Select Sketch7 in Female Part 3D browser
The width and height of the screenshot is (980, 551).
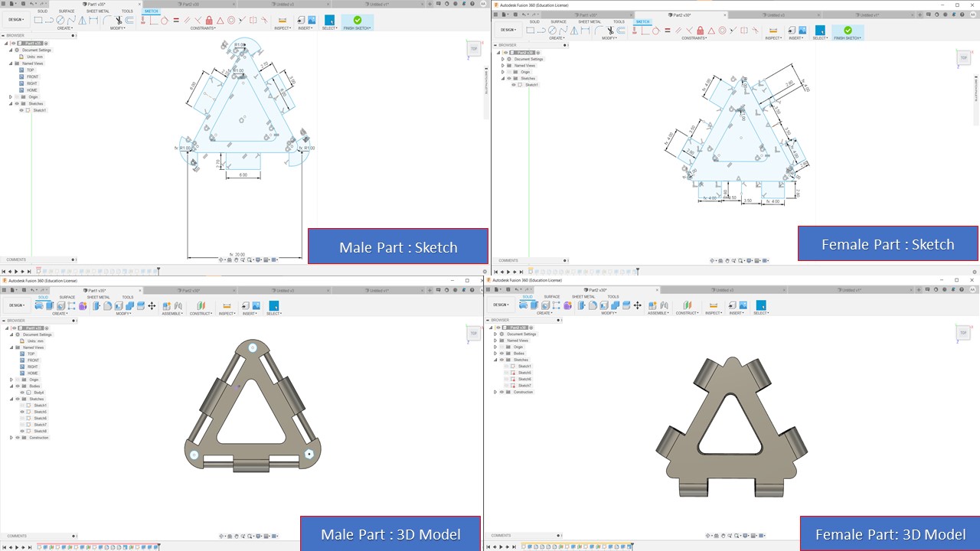pyautogui.click(x=524, y=386)
